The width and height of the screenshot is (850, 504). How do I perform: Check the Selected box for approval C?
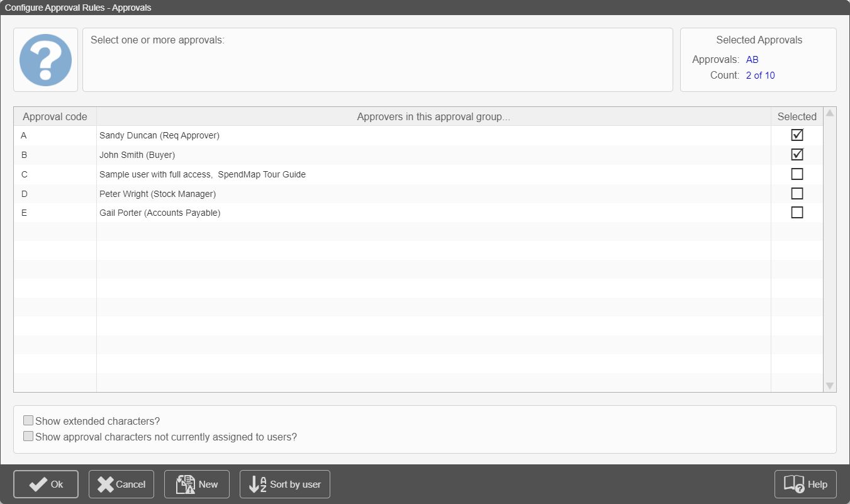797,174
